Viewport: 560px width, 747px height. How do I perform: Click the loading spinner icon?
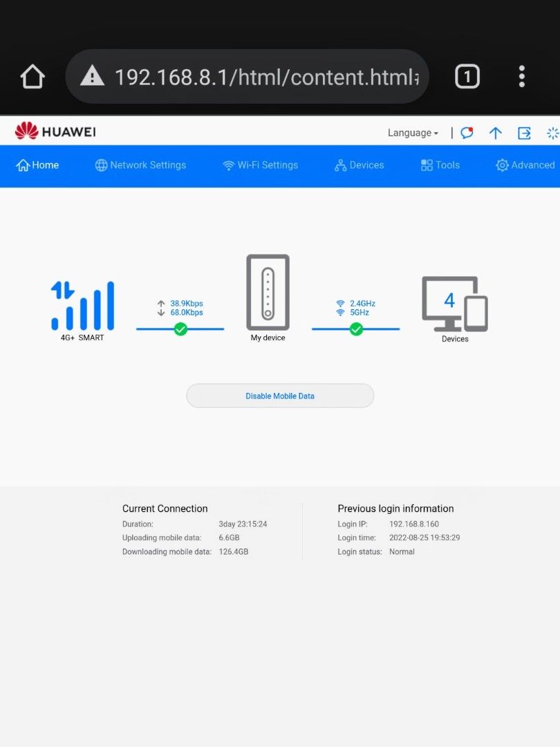(x=553, y=133)
